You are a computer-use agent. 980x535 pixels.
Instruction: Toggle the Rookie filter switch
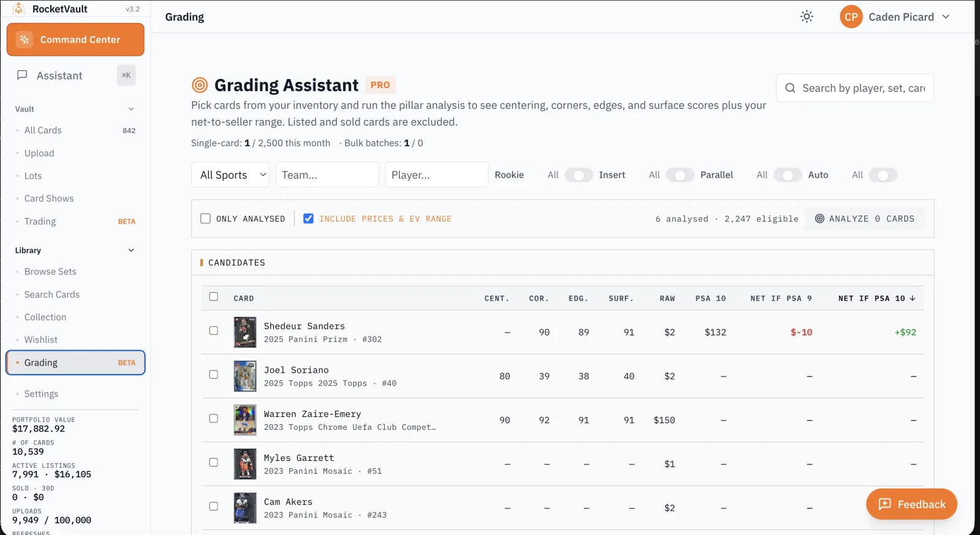pyautogui.click(x=579, y=175)
